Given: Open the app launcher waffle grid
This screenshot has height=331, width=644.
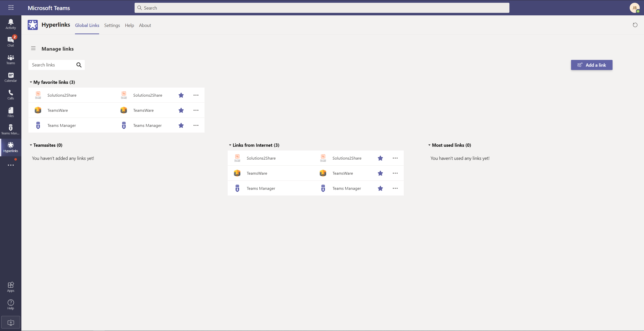Looking at the screenshot, I should coord(11,8).
